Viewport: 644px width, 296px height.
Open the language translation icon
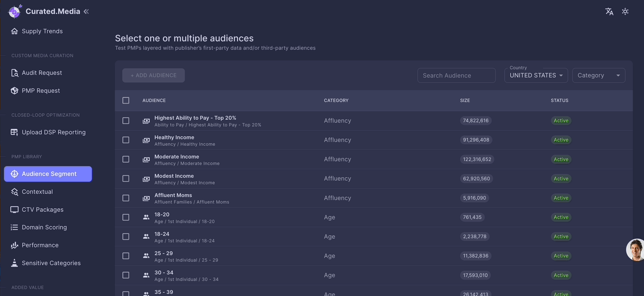tap(609, 12)
